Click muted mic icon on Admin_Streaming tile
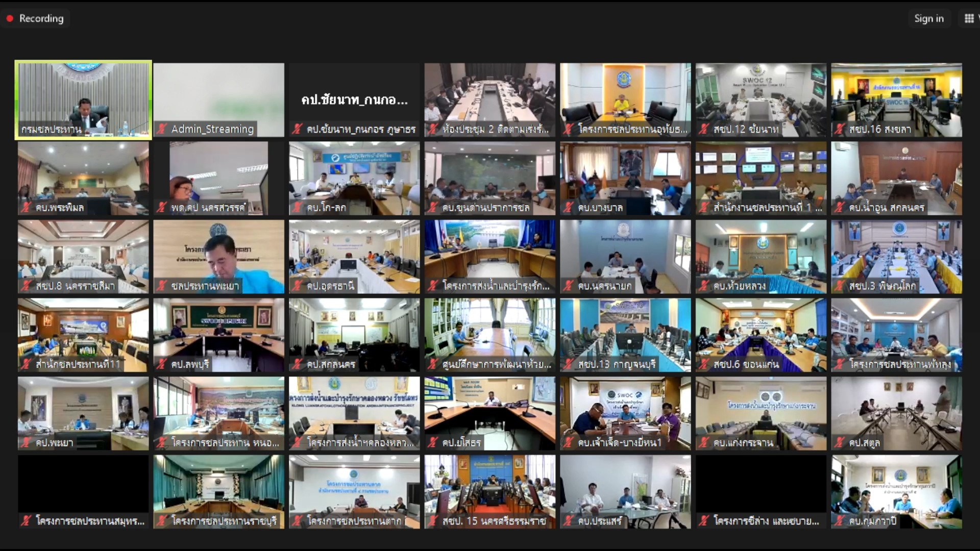Image resolution: width=980 pixels, height=551 pixels. click(x=162, y=129)
